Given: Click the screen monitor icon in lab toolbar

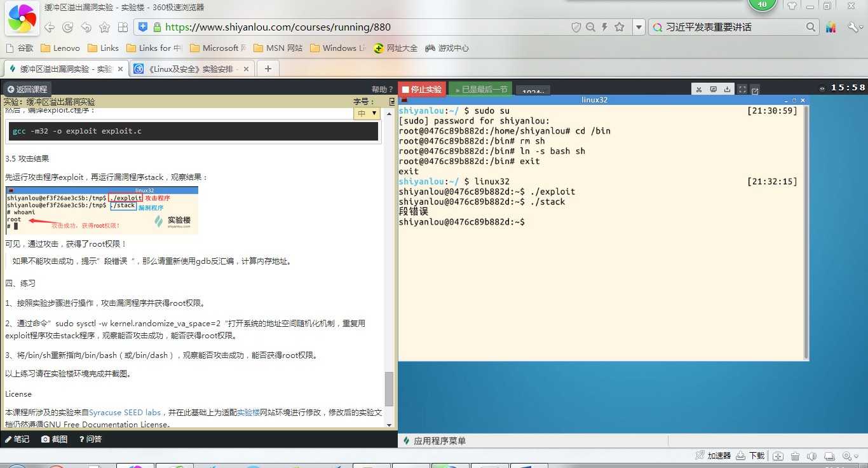Looking at the screenshot, I should point(713,90).
